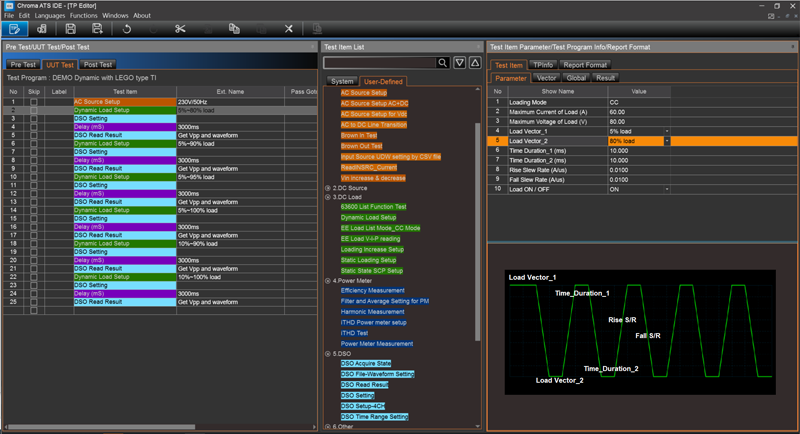800x434 pixels.
Task: Click the down-triangle button beside the search box
Action: [x=459, y=63]
